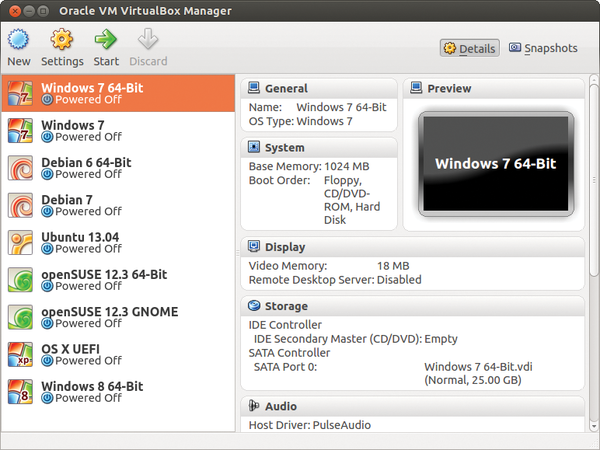This screenshot has width=600, height=450.
Task: Open the System section header
Action: [319, 147]
